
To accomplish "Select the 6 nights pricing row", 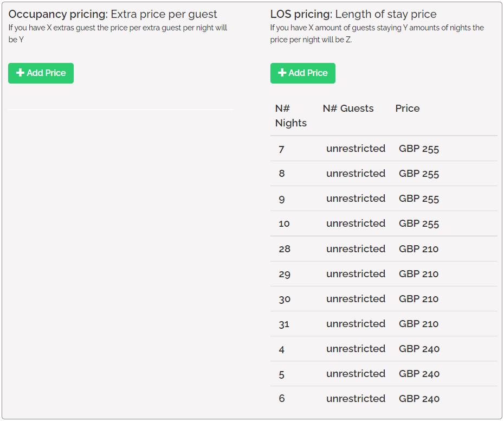I will pyautogui.click(x=383, y=399).
